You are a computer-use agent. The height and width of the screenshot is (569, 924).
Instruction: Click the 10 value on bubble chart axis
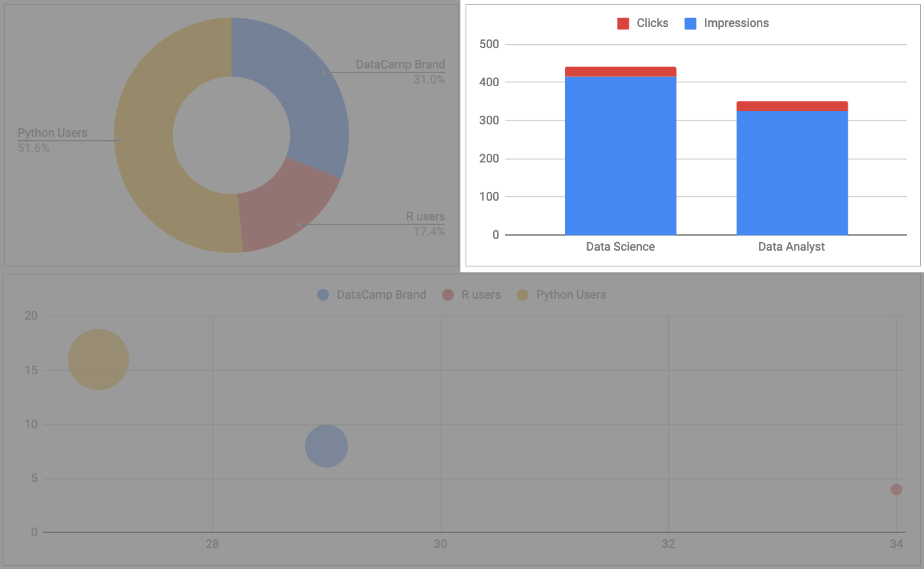(x=32, y=424)
